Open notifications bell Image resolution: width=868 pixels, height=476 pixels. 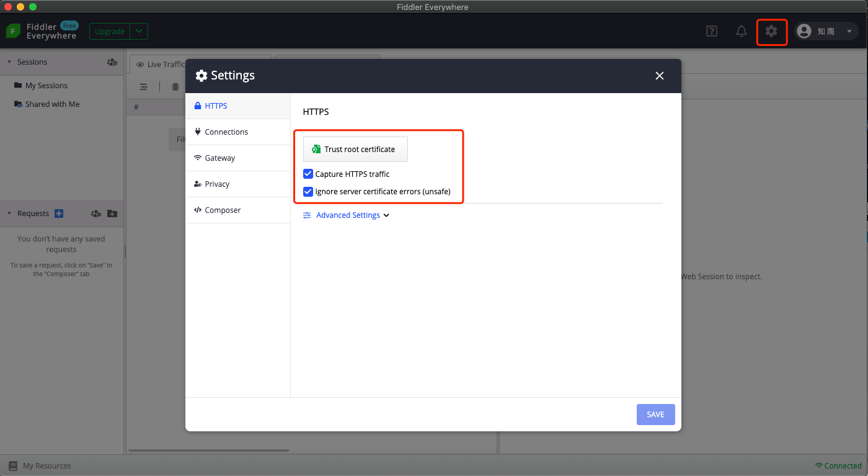pyautogui.click(x=742, y=31)
